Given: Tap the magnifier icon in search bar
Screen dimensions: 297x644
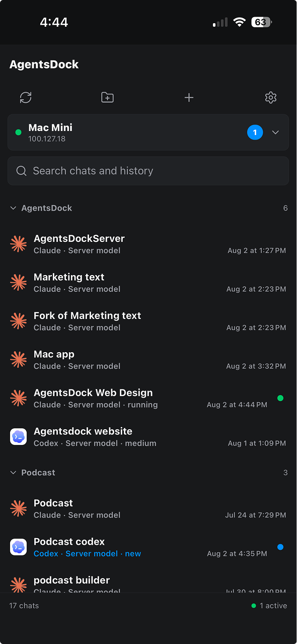Looking at the screenshot, I should point(21,171).
